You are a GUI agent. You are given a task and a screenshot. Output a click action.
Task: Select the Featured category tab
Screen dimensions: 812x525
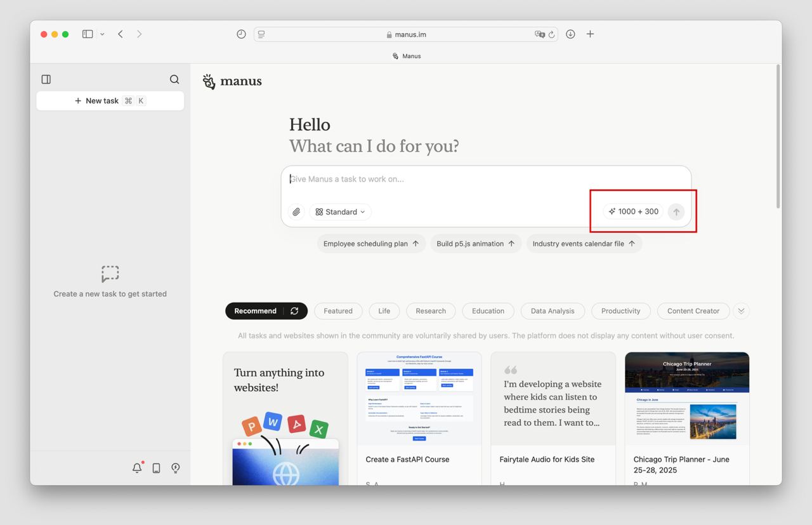coord(338,311)
